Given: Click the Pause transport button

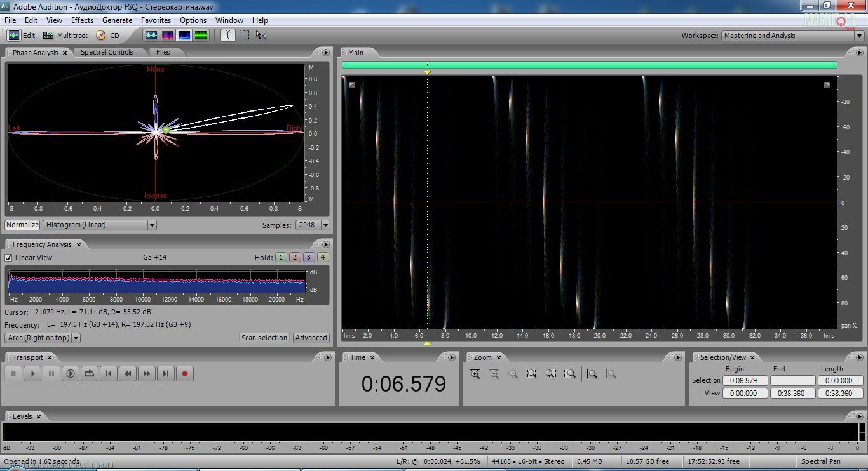Looking at the screenshot, I should point(51,374).
